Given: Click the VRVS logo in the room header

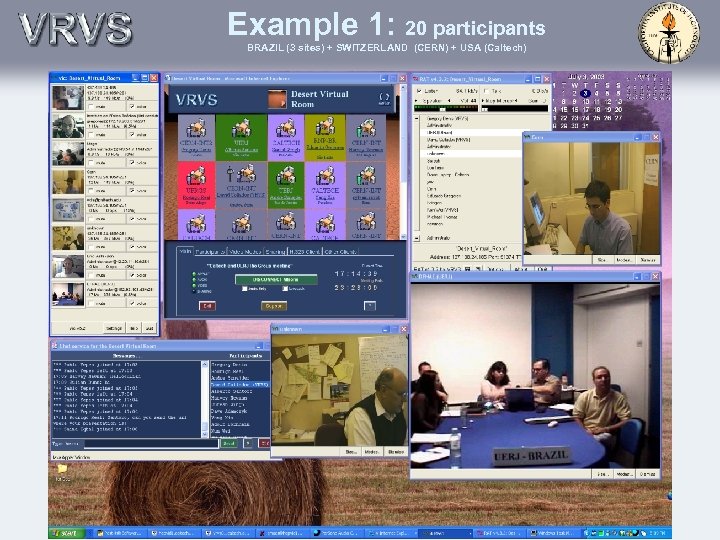Looking at the screenshot, I should tap(197, 100).
